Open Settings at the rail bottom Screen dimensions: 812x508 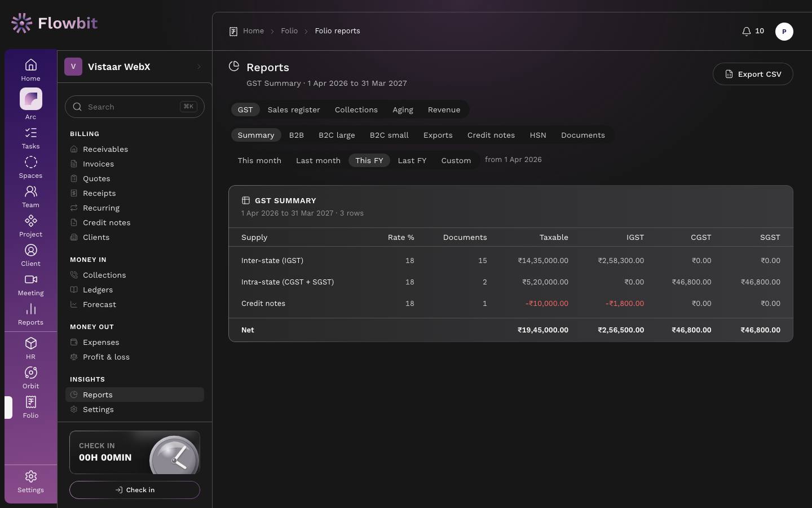[30, 482]
